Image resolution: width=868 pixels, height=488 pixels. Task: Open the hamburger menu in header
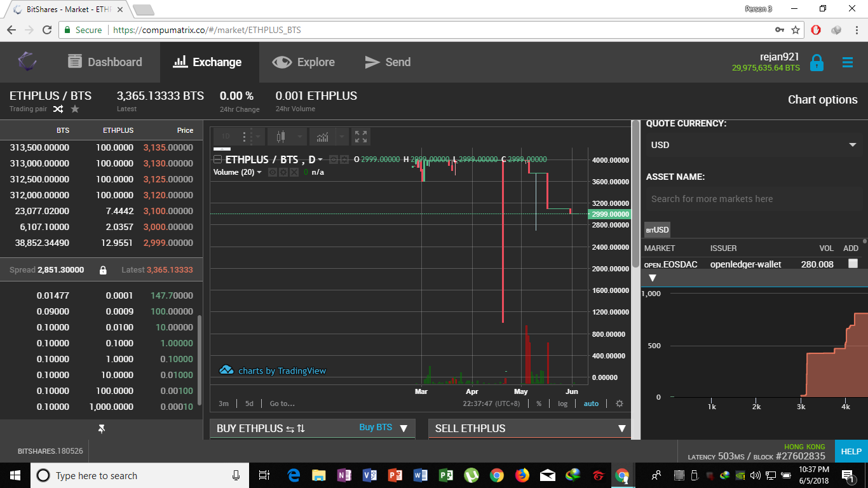pos(848,62)
